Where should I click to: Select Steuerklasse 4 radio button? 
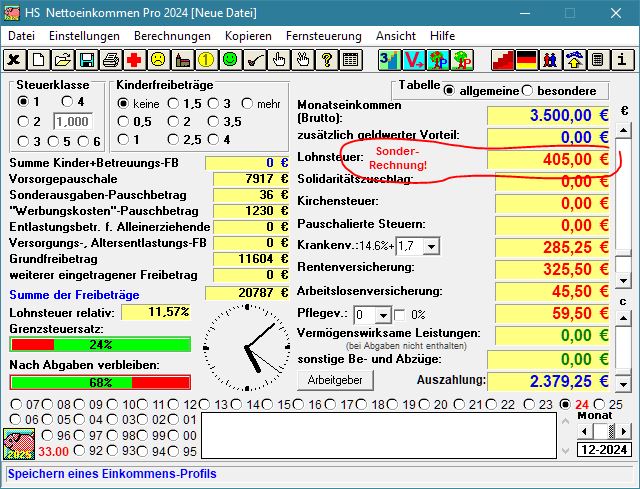[x=67, y=102]
